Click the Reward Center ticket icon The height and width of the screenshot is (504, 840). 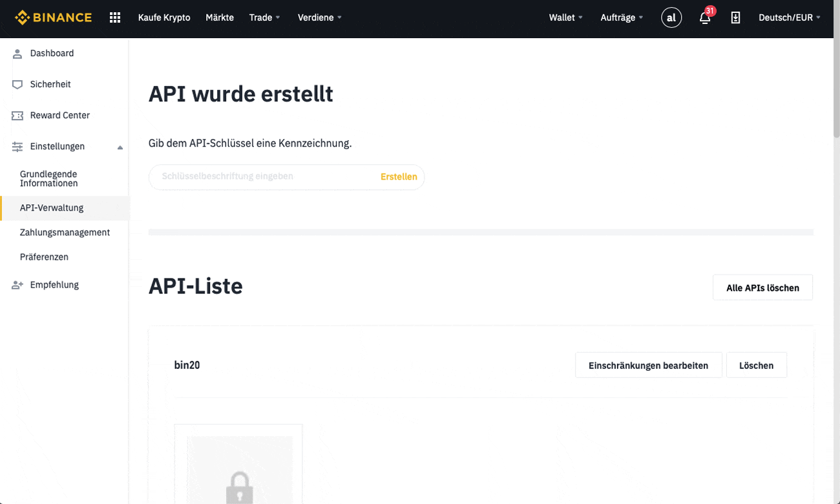pos(17,116)
